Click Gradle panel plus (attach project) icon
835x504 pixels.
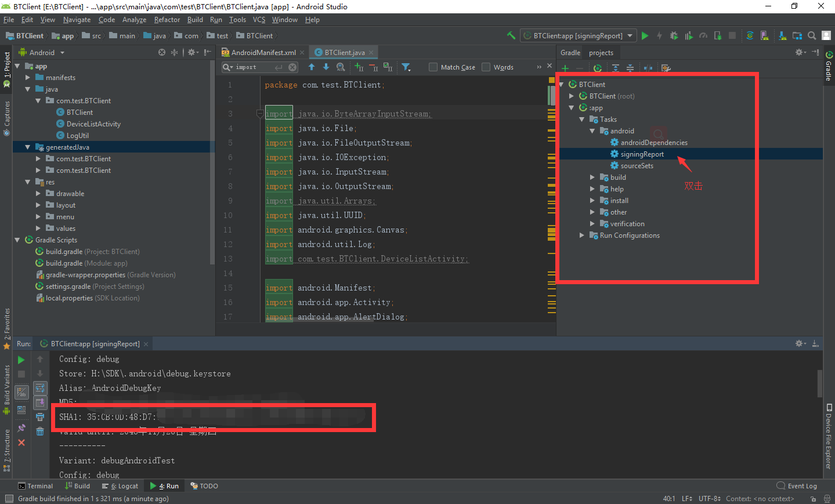click(x=565, y=68)
